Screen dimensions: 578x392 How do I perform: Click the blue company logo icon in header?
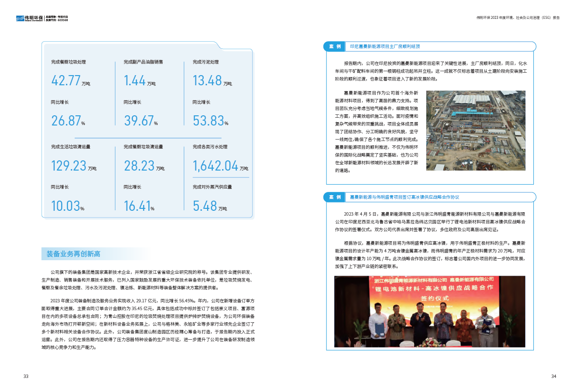click(20, 18)
